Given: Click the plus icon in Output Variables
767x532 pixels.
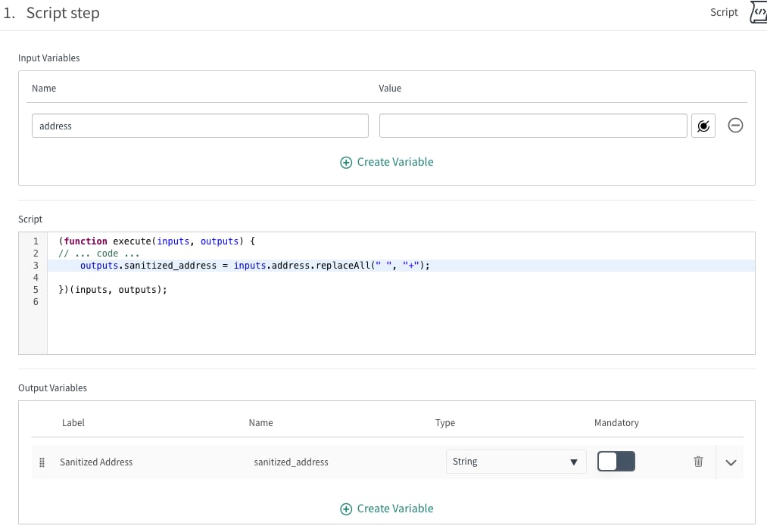Looking at the screenshot, I should [346, 509].
